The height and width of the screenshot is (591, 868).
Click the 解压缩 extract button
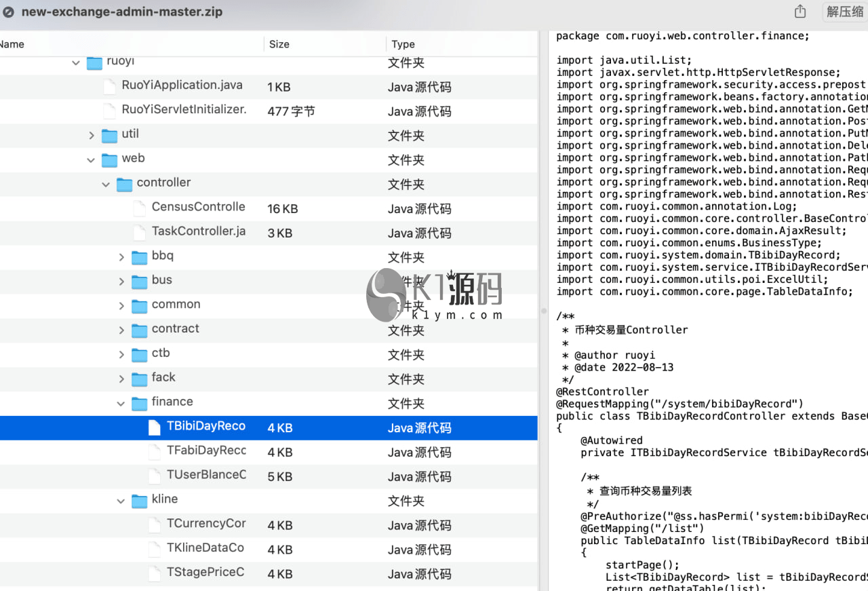click(844, 12)
